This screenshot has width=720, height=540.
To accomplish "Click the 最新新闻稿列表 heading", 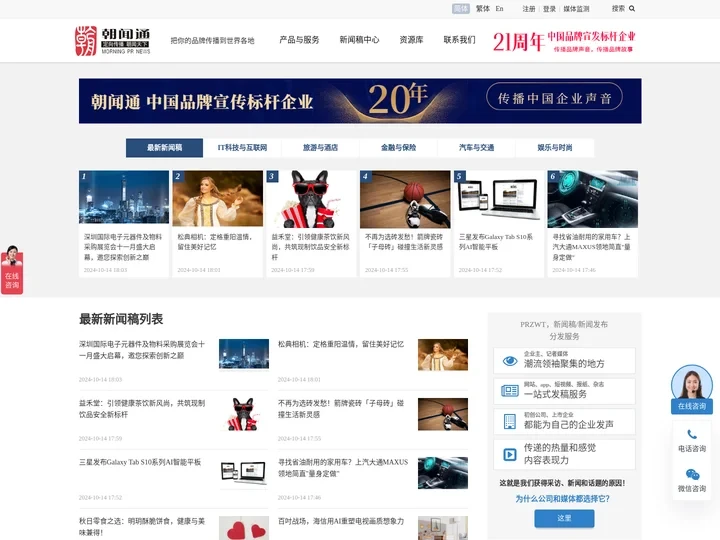I will [x=121, y=319].
